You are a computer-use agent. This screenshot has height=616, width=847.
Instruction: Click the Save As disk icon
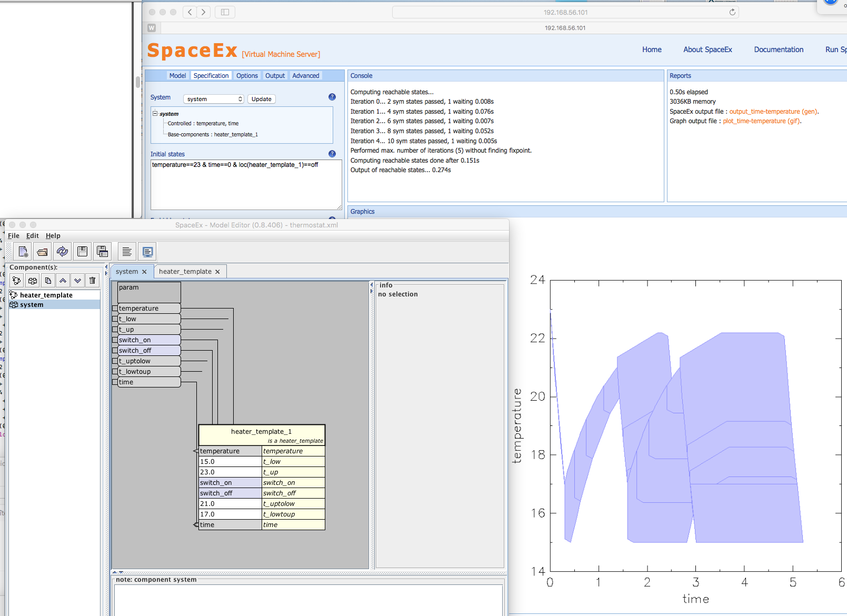click(103, 252)
